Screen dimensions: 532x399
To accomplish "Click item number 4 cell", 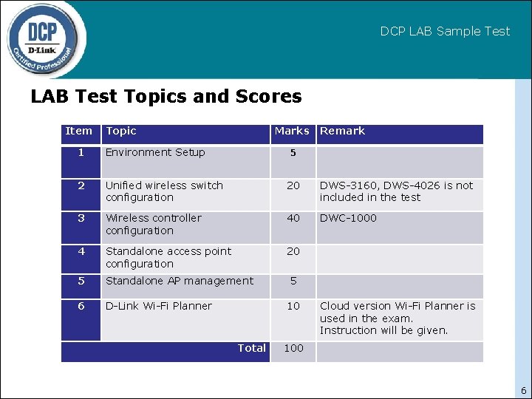I will pos(81,259).
